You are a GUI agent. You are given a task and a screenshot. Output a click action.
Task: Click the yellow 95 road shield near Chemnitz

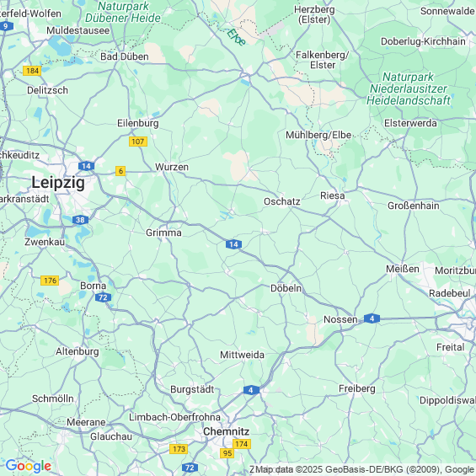coord(227,453)
